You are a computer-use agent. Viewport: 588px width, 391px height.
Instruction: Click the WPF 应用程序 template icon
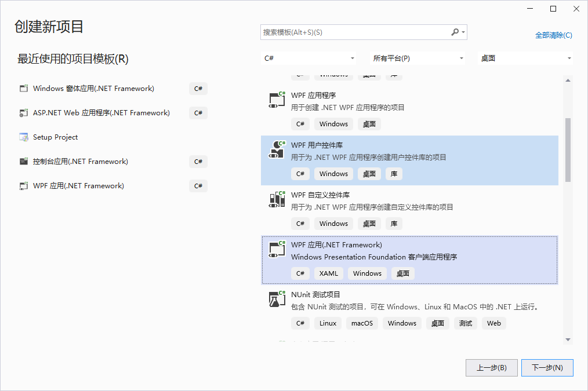coord(277,100)
